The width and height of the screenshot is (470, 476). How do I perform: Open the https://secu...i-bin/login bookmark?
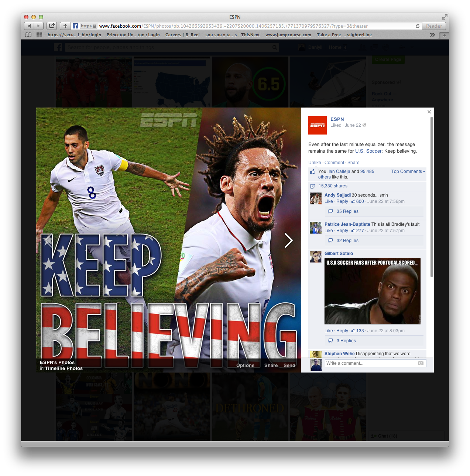click(x=74, y=35)
